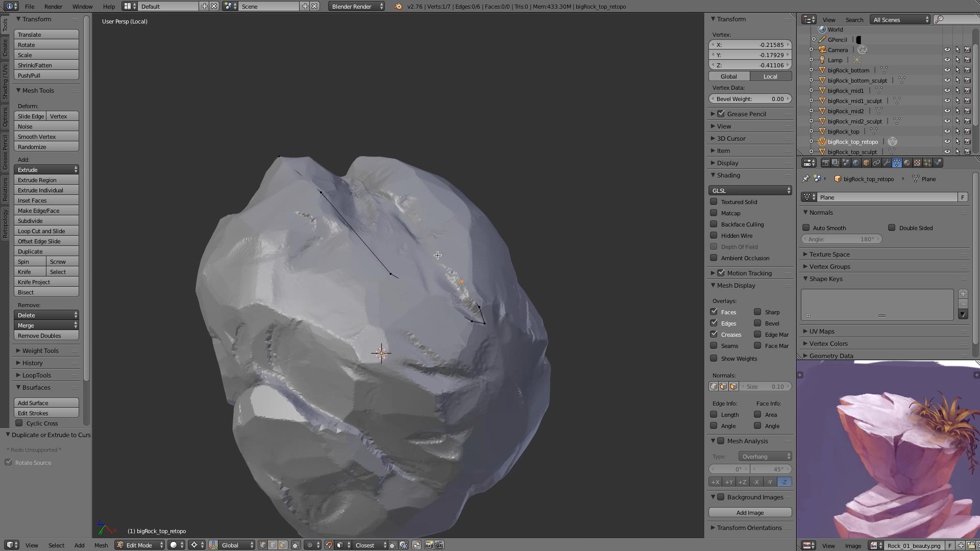
Task: Open the Blender Render engine dropdown
Action: tap(356, 6)
